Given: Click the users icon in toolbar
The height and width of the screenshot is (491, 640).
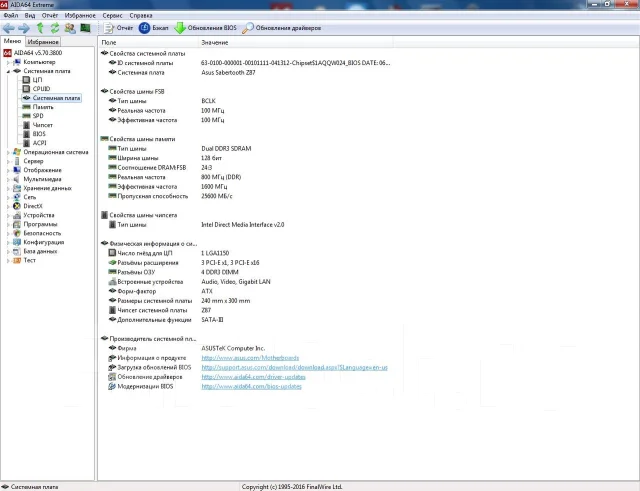Looking at the screenshot, I should [70, 28].
